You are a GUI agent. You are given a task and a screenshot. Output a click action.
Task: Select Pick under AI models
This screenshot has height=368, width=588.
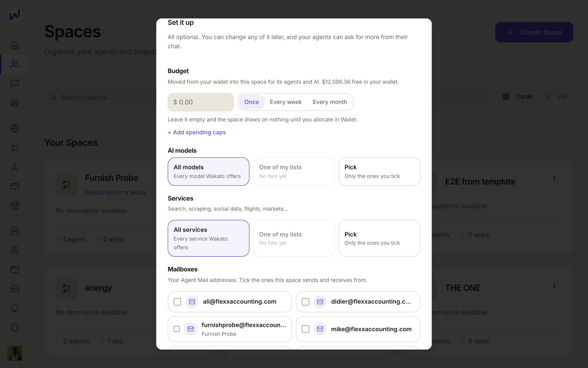coord(379,172)
